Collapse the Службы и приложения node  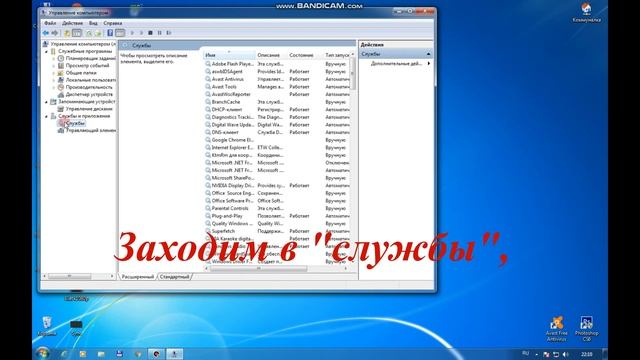point(46,116)
